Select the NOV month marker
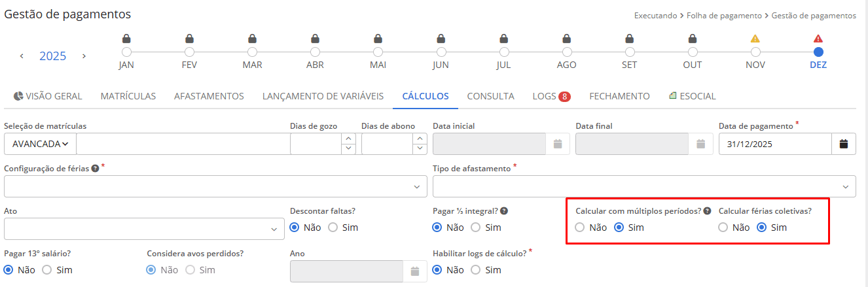Screen dimensions: 868x287 point(755,52)
